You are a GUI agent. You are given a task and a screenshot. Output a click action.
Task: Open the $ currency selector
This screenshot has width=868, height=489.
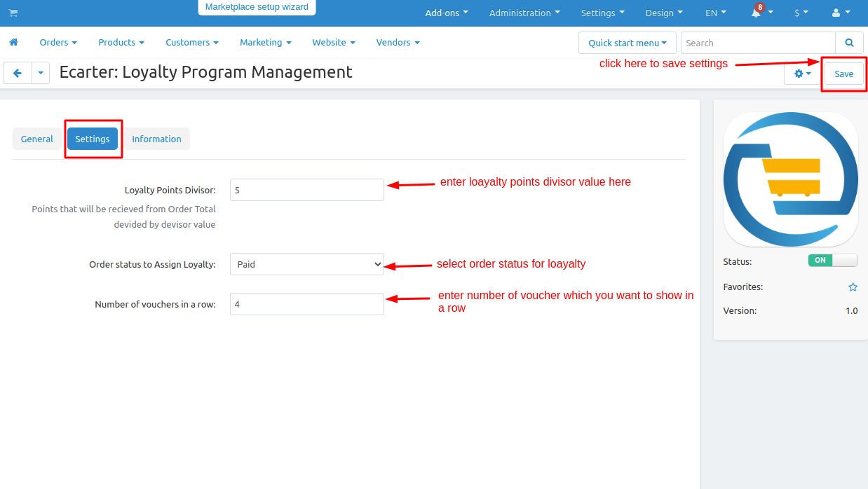[801, 13]
